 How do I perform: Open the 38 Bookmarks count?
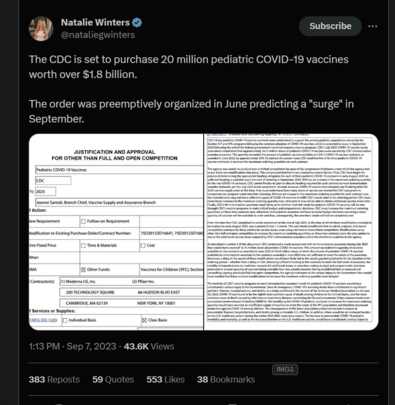pyautogui.click(x=226, y=379)
